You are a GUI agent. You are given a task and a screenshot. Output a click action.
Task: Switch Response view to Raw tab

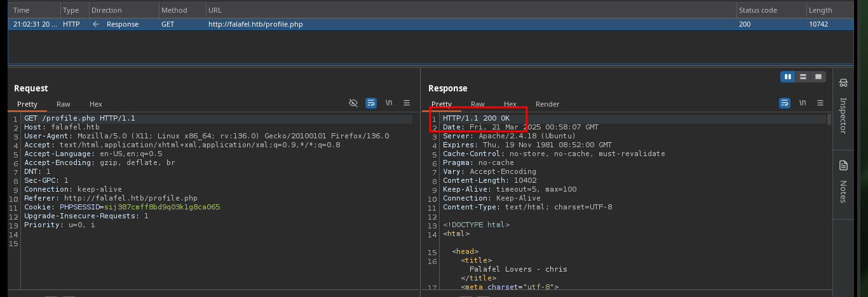click(x=478, y=104)
